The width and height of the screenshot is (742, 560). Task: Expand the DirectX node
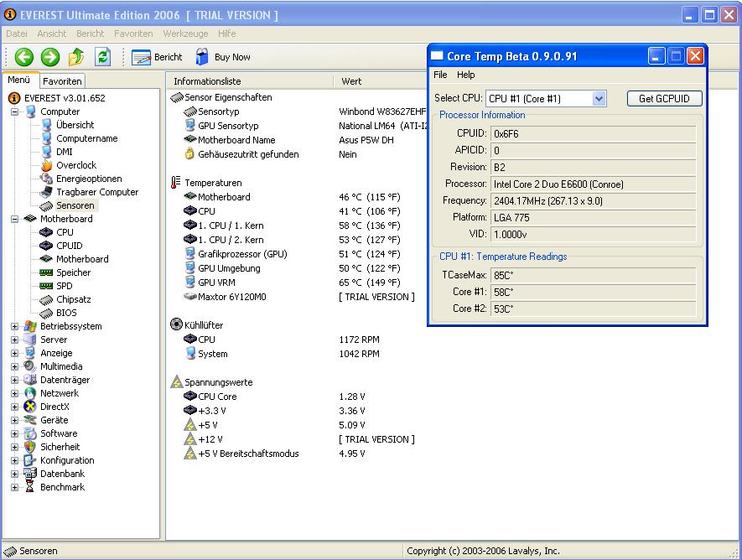point(14,407)
